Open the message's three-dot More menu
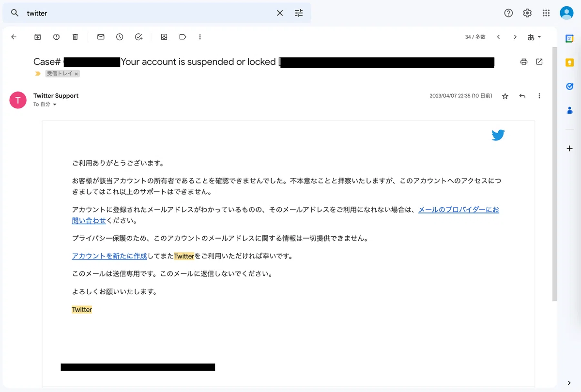581x392 pixels. [539, 96]
